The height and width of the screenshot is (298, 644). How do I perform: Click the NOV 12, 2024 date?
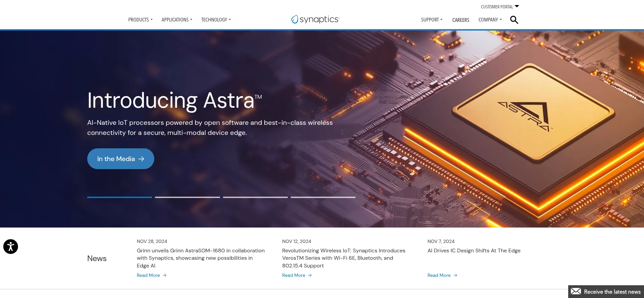tap(297, 241)
